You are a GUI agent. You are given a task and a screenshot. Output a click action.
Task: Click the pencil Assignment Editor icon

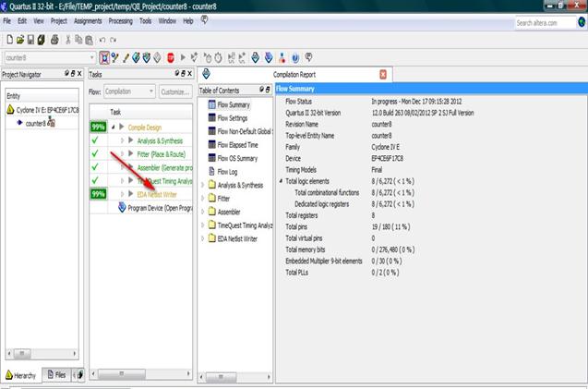click(x=126, y=58)
